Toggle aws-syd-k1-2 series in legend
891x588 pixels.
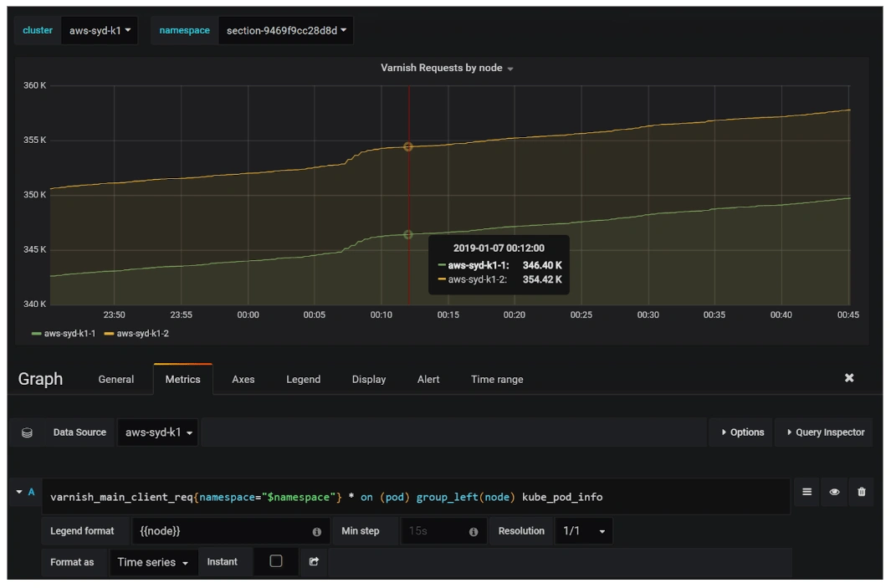(136, 334)
